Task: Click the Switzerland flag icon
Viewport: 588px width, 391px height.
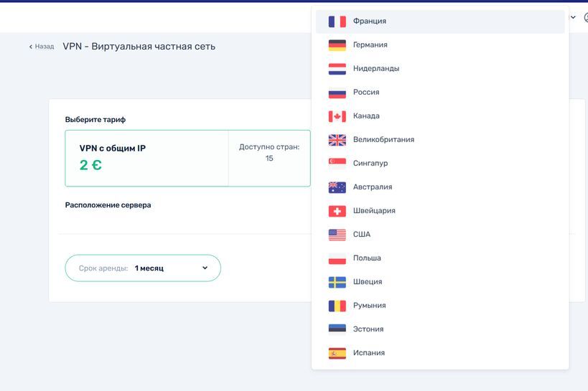Action: [x=337, y=211]
